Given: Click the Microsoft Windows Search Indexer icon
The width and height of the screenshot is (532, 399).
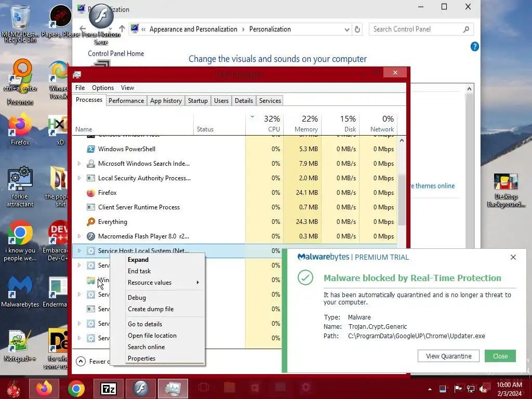Looking at the screenshot, I should tap(90, 164).
